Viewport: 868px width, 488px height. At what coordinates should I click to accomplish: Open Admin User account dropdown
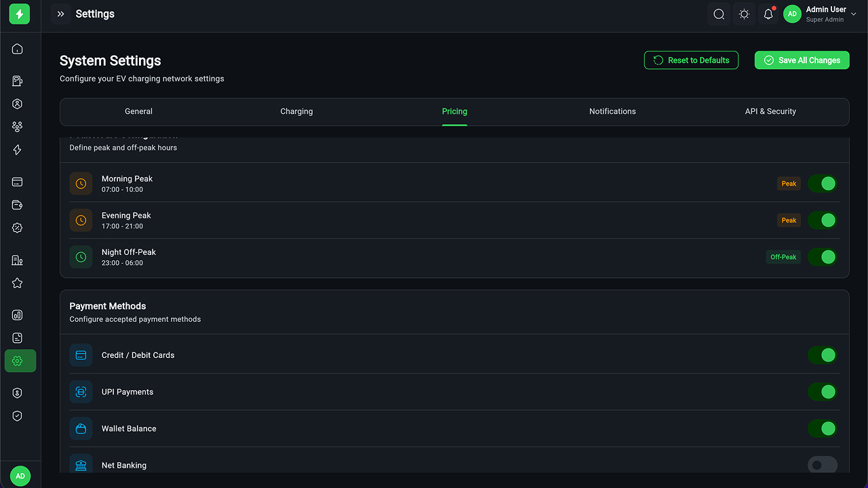coord(821,14)
